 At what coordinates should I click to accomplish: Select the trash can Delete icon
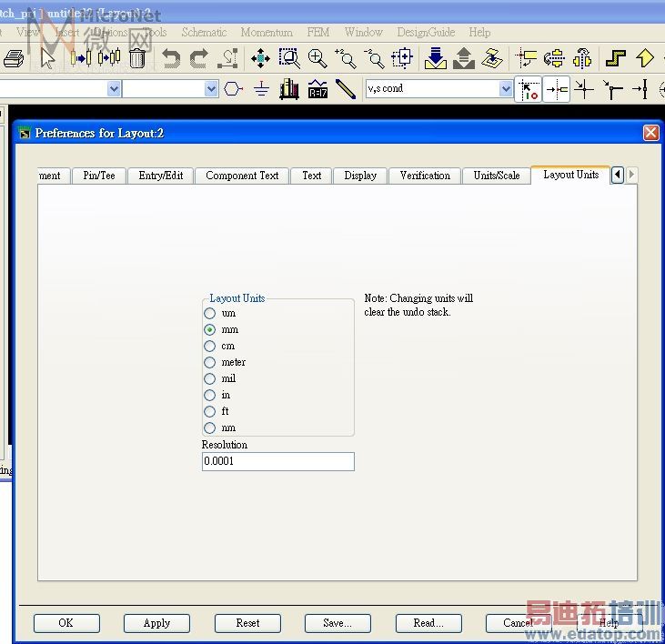click(x=136, y=59)
